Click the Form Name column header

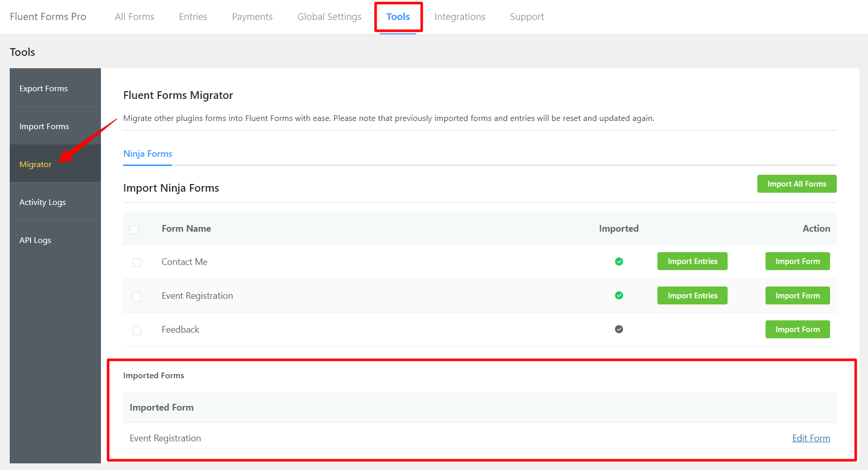186,229
